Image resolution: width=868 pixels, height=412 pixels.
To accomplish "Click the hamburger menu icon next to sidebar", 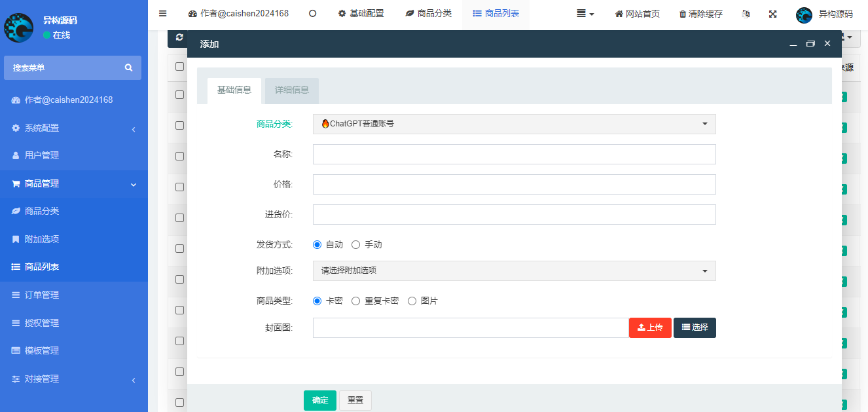I will (x=162, y=12).
